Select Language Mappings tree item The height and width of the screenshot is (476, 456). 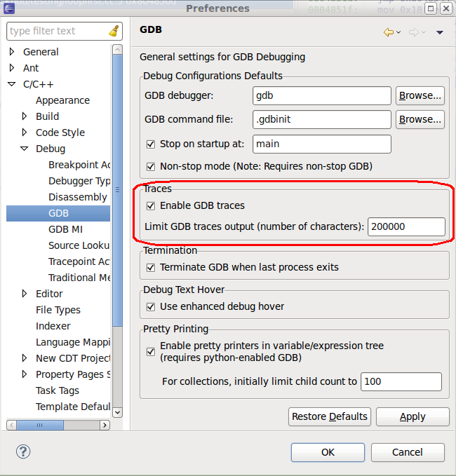click(x=73, y=342)
